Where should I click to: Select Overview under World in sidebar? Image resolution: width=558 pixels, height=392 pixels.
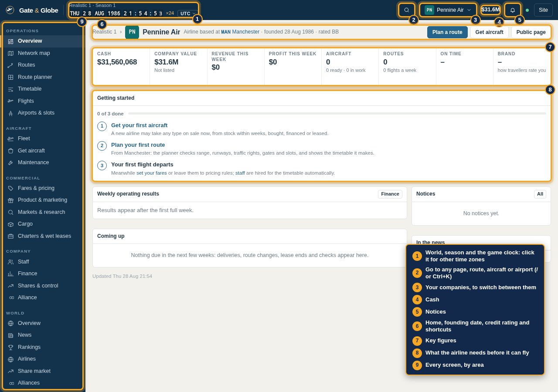pyautogui.click(x=42, y=323)
